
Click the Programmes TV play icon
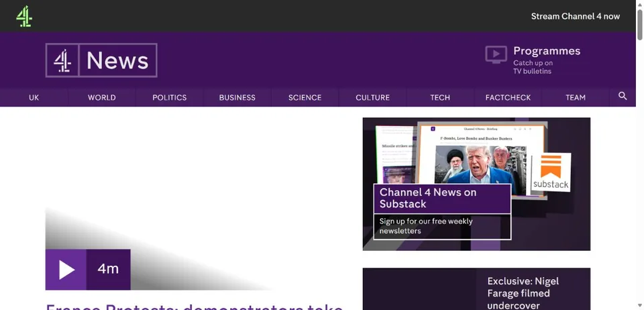(x=496, y=54)
